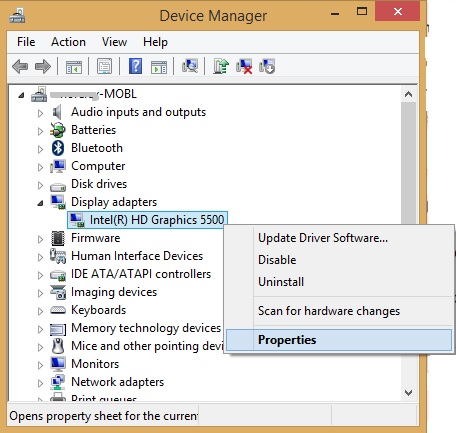
Task: Click the vertical scrollbar thumb
Action: [408, 163]
